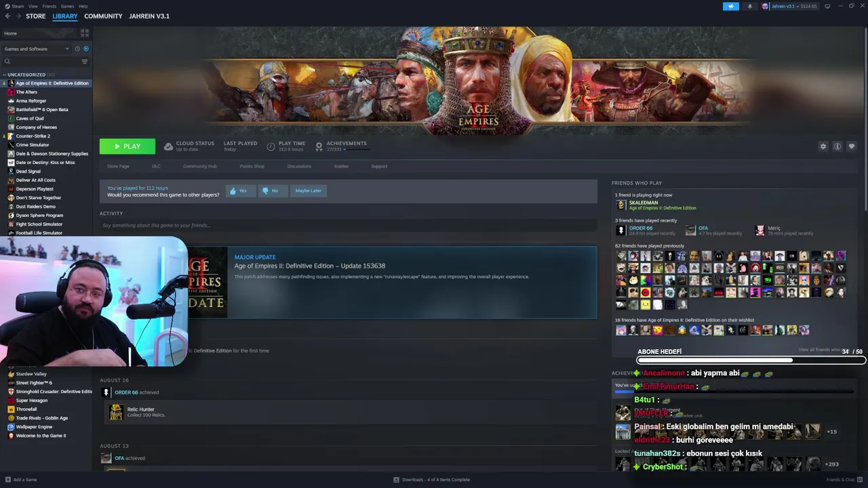Click the library search field
Screen dimensions: 868x488
click(41, 62)
